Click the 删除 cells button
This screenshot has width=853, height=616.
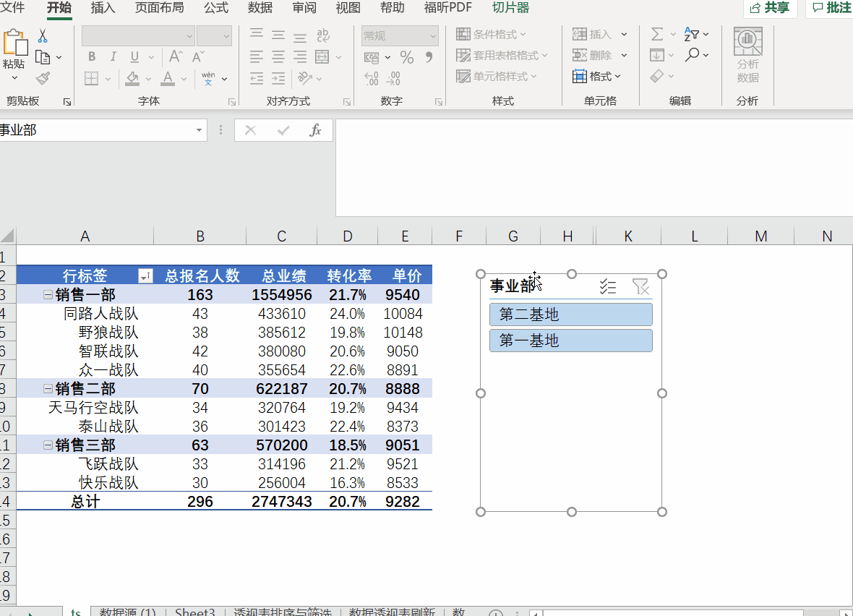[593, 56]
